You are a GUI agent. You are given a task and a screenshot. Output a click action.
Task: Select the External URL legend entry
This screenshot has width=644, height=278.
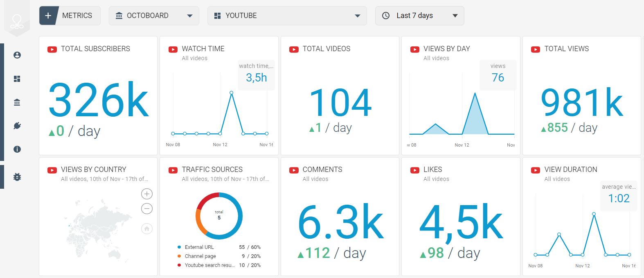[x=219, y=247]
